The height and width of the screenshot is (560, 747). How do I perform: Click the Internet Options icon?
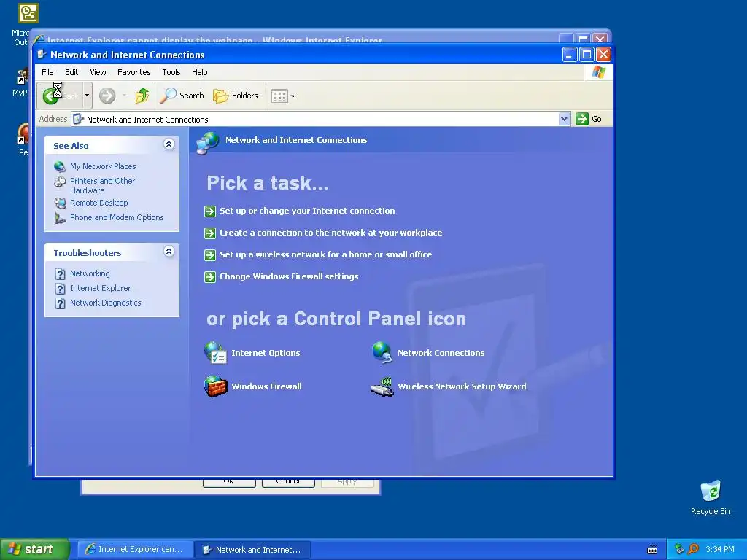click(215, 353)
